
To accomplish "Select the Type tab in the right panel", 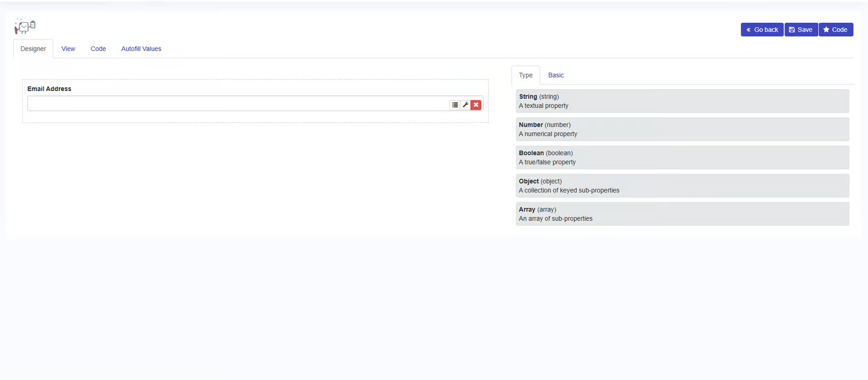I will 525,75.
